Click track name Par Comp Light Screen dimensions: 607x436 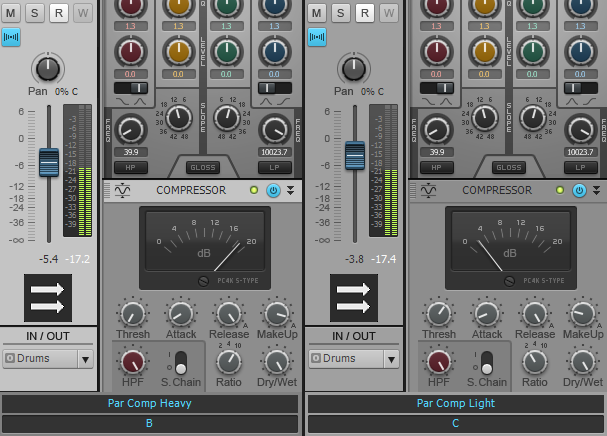(456, 403)
